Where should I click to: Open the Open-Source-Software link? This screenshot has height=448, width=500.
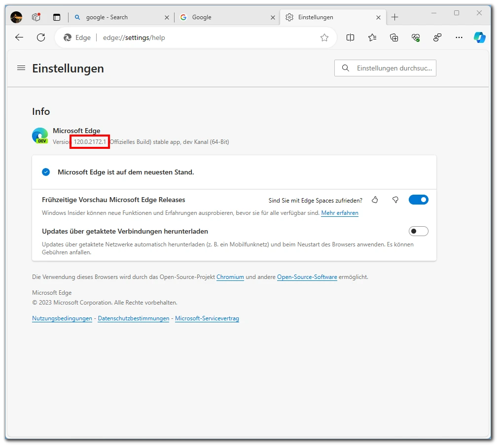pyautogui.click(x=307, y=277)
